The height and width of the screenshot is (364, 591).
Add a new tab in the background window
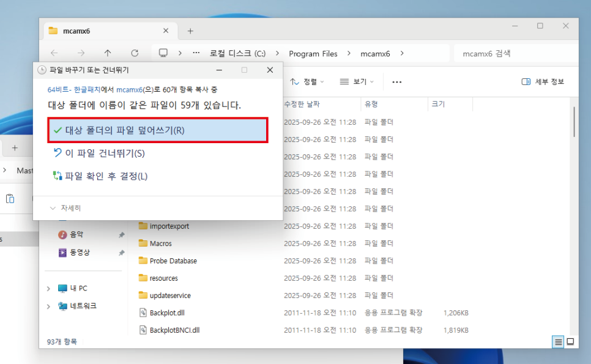coord(15,147)
